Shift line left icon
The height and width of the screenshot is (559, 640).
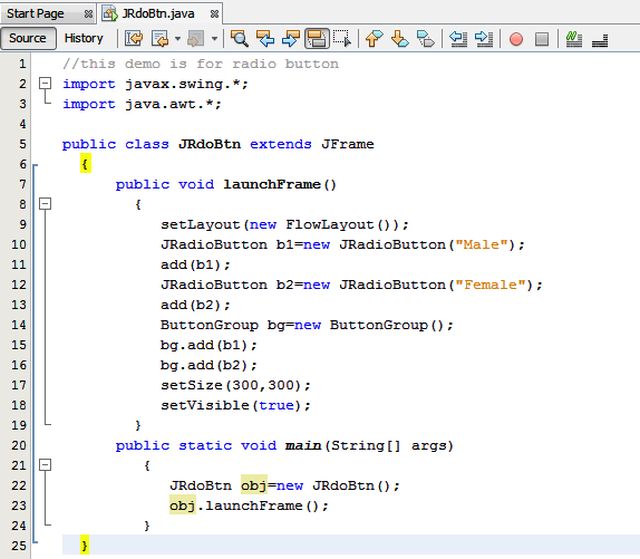pos(458,39)
